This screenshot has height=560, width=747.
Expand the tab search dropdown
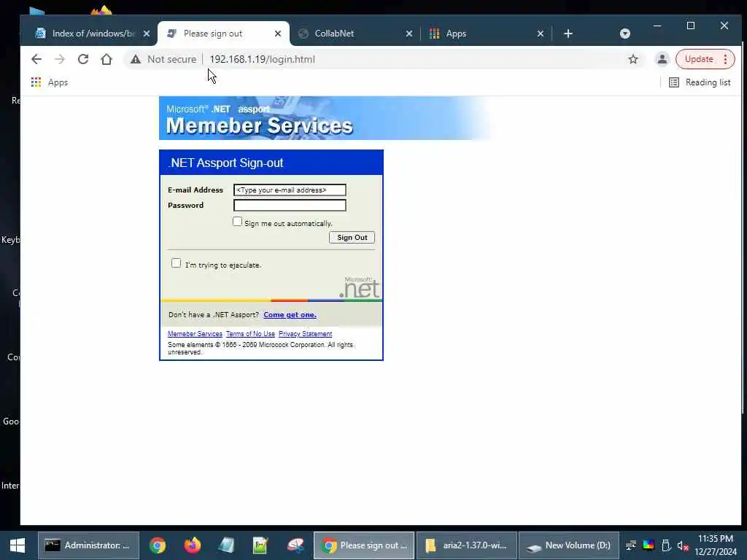pos(625,34)
